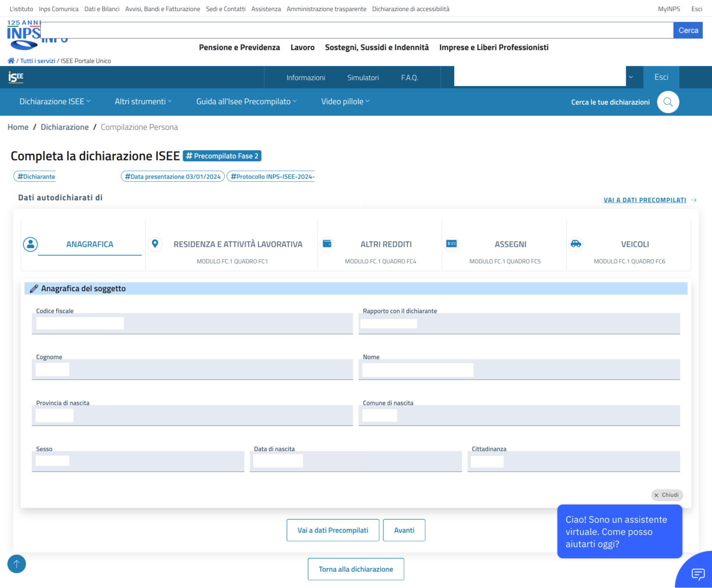
Task: Open the user dropdown chevron near Esci
Action: (630, 77)
